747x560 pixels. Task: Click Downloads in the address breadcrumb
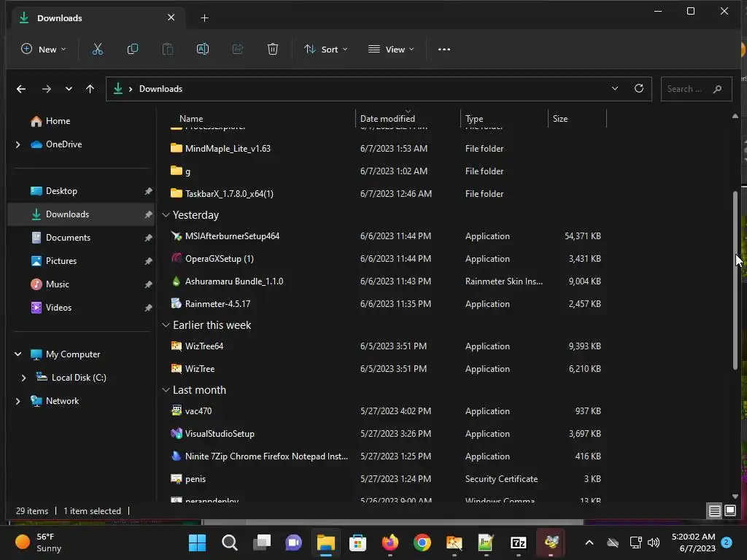(x=160, y=89)
